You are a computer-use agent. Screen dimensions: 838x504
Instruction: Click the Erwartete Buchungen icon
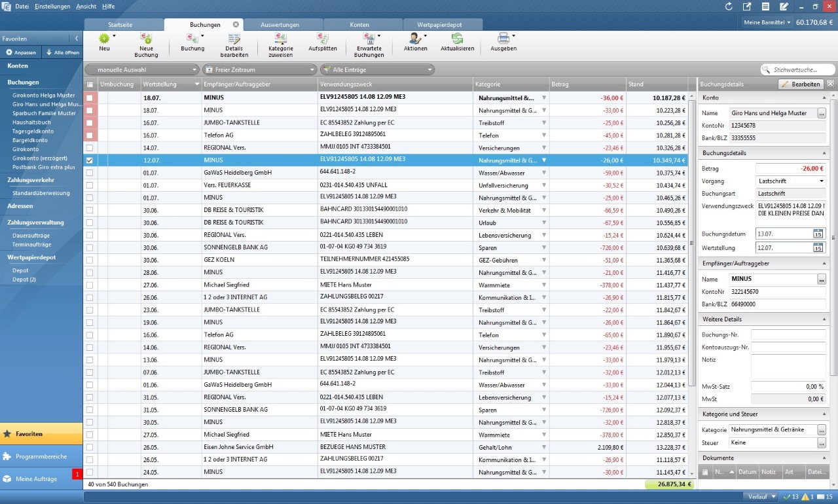[x=369, y=39]
